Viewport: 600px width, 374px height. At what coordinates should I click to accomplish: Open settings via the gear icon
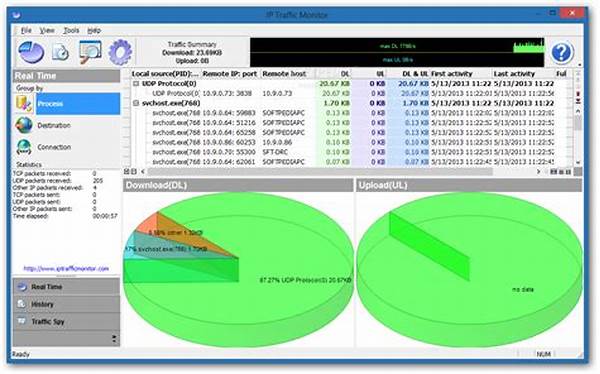pos(120,52)
